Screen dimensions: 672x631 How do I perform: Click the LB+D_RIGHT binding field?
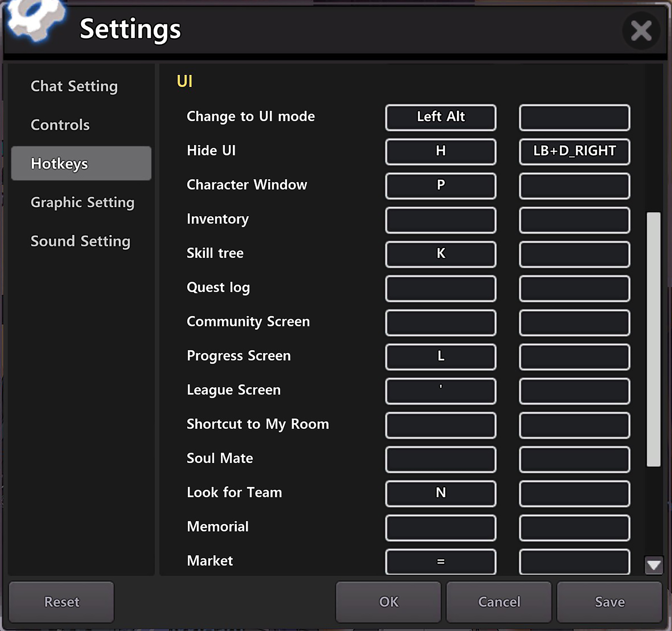point(574,151)
